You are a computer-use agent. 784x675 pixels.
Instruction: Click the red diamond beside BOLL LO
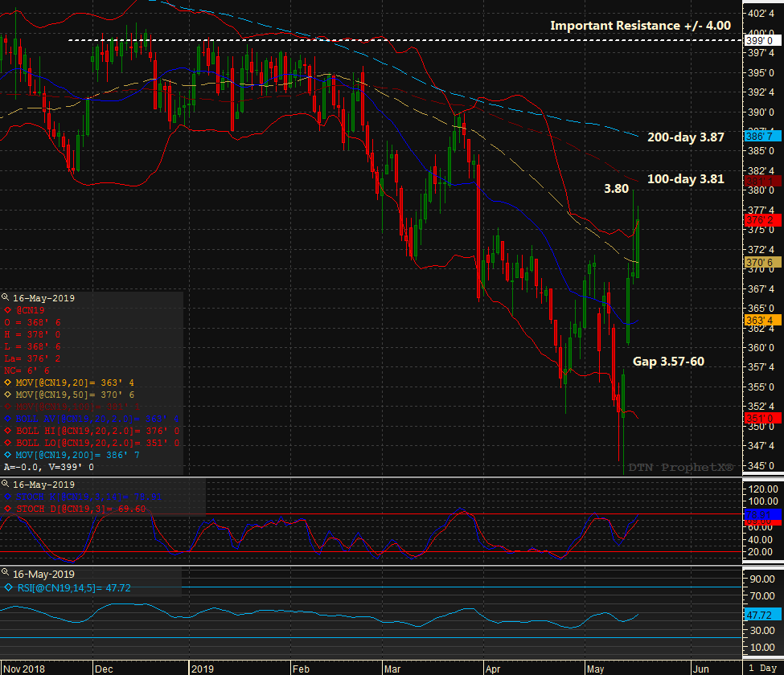click(x=7, y=443)
